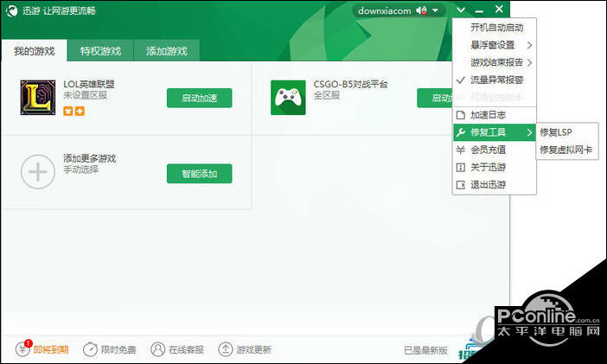607x364 pixels.
Task: Click the stopwatch icon for 限时免费
Action: coord(90,349)
